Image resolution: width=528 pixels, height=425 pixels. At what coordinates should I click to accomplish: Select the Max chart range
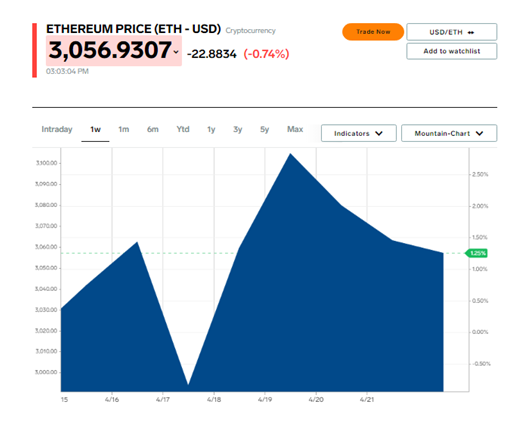[295, 129]
